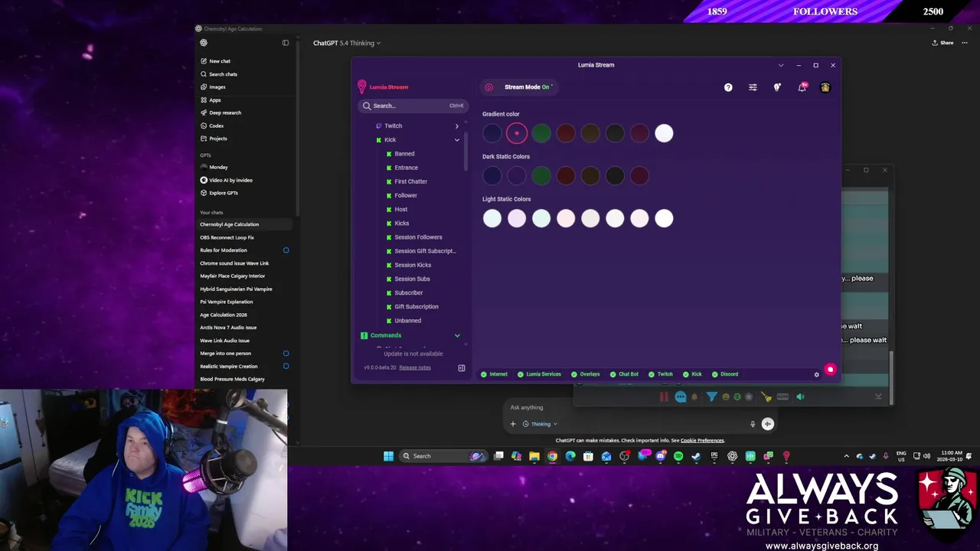The image size is (980, 551).
Task: Click the Lumia Stream logo
Action: click(x=384, y=87)
